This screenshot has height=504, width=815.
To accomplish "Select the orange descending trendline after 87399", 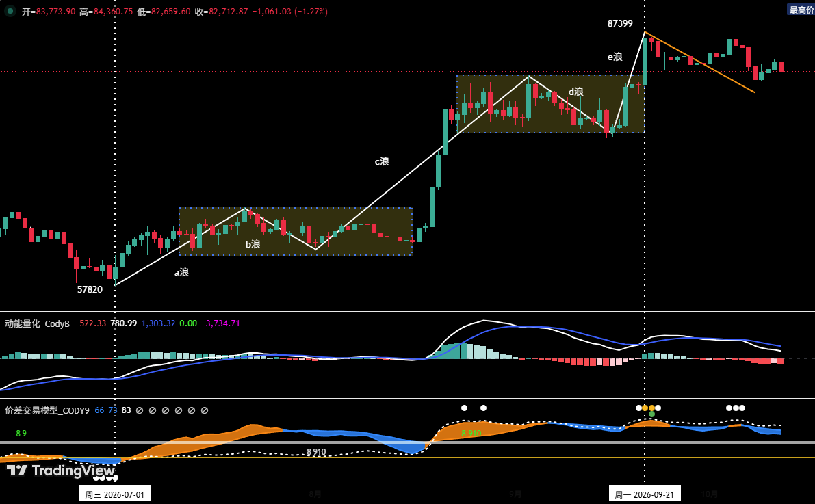I will (x=699, y=62).
